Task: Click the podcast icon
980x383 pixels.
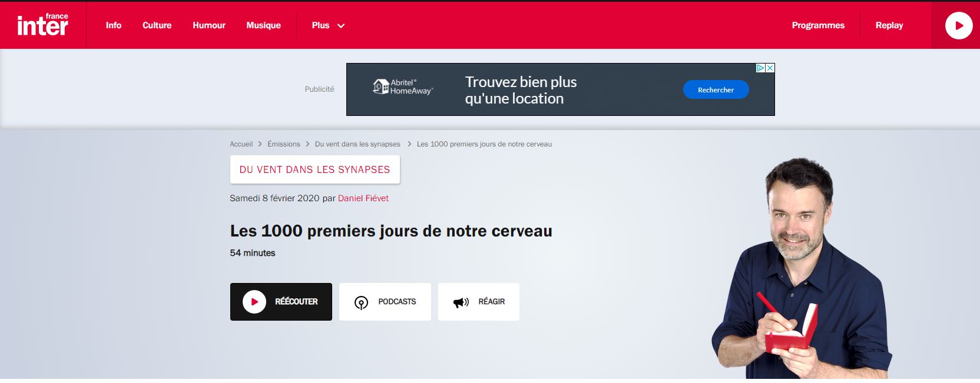Action: (361, 302)
